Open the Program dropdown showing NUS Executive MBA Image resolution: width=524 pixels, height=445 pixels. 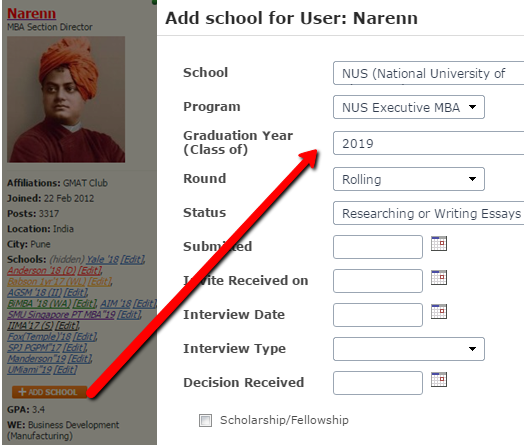click(409, 107)
